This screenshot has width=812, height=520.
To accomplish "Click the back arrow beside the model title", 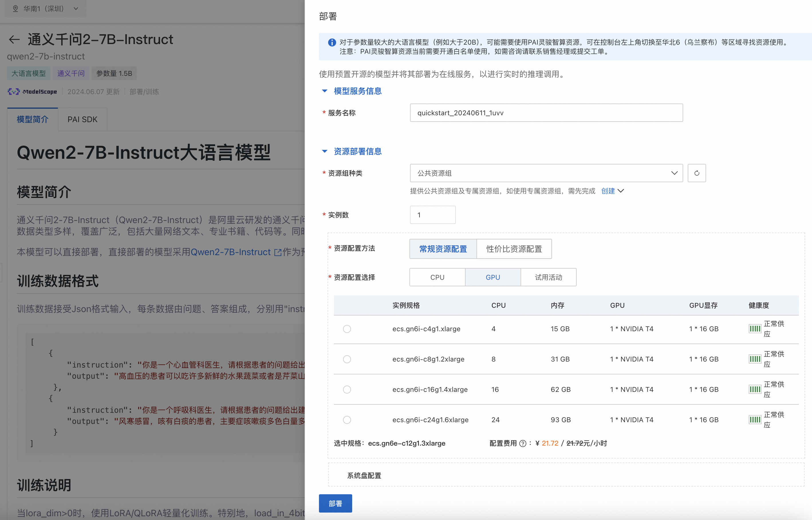I will tap(14, 39).
